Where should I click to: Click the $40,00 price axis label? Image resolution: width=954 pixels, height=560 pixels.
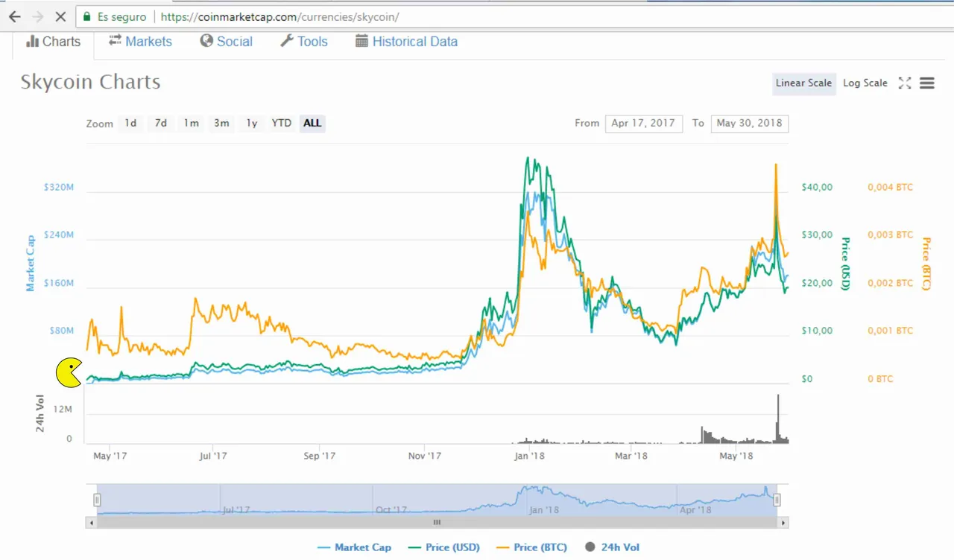tap(816, 187)
